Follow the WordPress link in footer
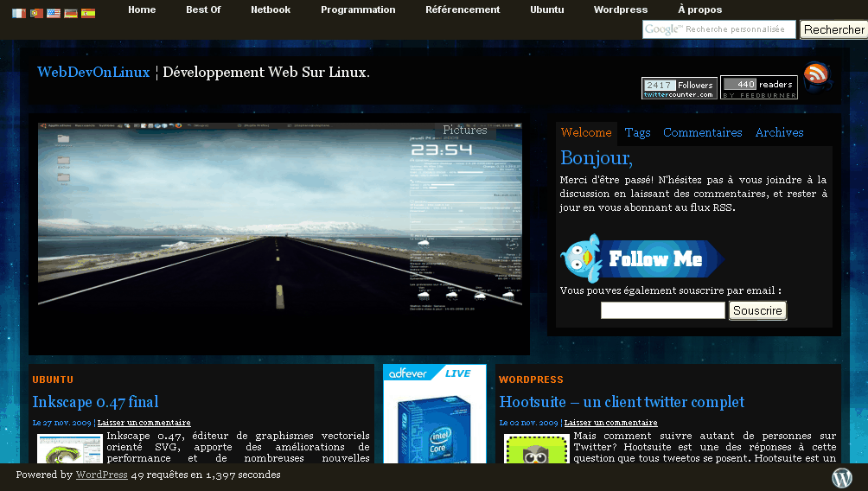The height and width of the screenshot is (491, 868). pyautogui.click(x=102, y=475)
